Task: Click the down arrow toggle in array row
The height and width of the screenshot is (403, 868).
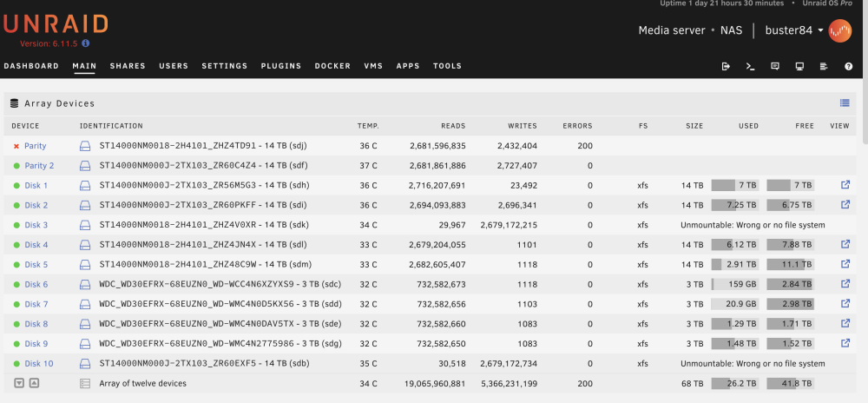Action: (19, 383)
